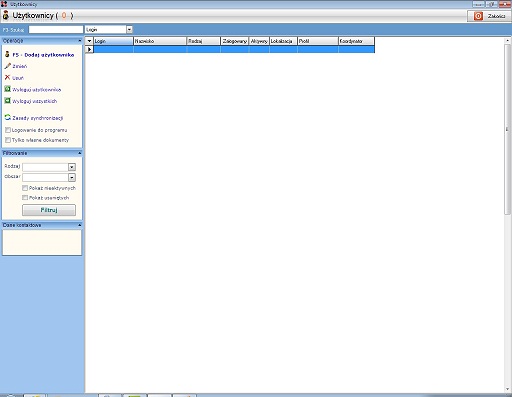Click Wyloguj użytkownika link
This screenshot has width=512, height=397.
[37, 90]
